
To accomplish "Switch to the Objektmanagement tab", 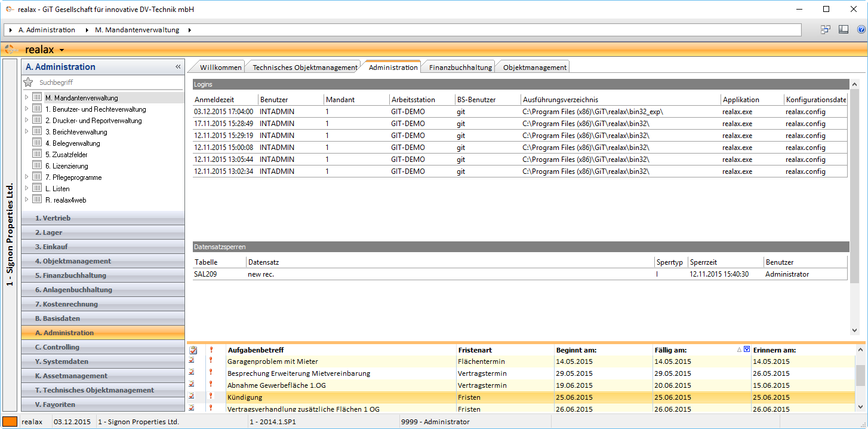I will [534, 68].
